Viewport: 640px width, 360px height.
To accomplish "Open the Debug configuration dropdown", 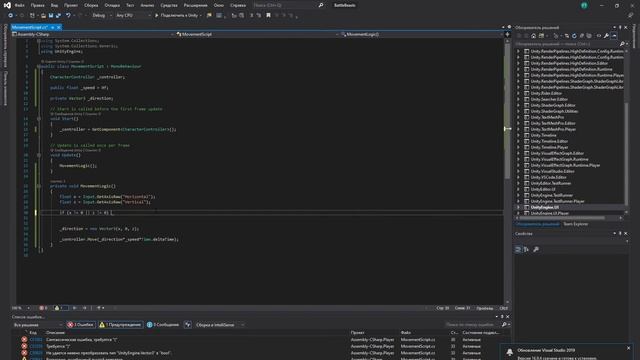I will pos(101,16).
